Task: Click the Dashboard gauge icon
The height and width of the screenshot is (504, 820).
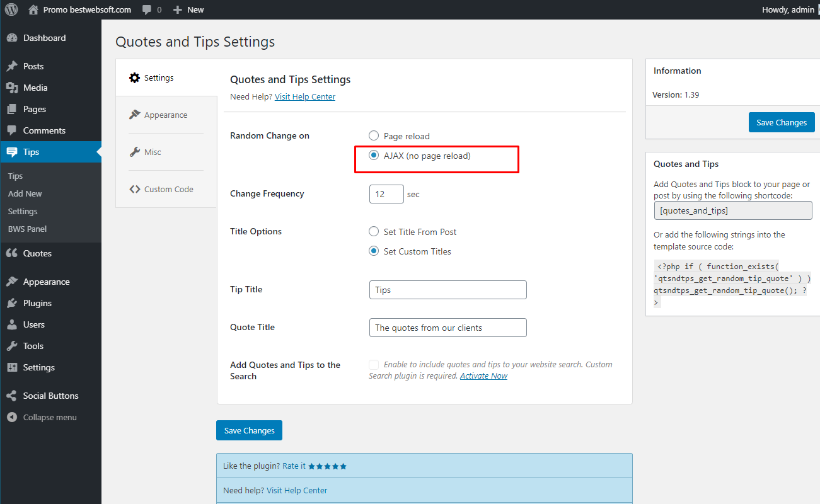Action: [x=11, y=38]
